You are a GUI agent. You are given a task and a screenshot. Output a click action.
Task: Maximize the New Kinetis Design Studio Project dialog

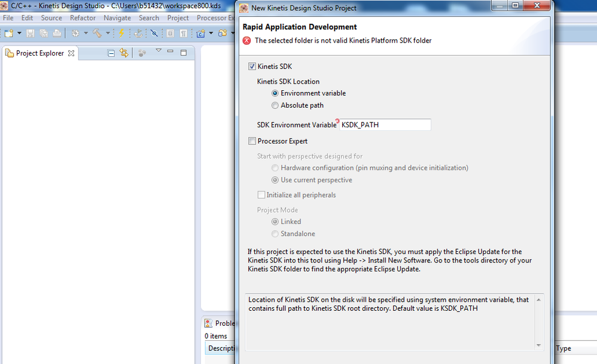pyautogui.click(x=515, y=5)
